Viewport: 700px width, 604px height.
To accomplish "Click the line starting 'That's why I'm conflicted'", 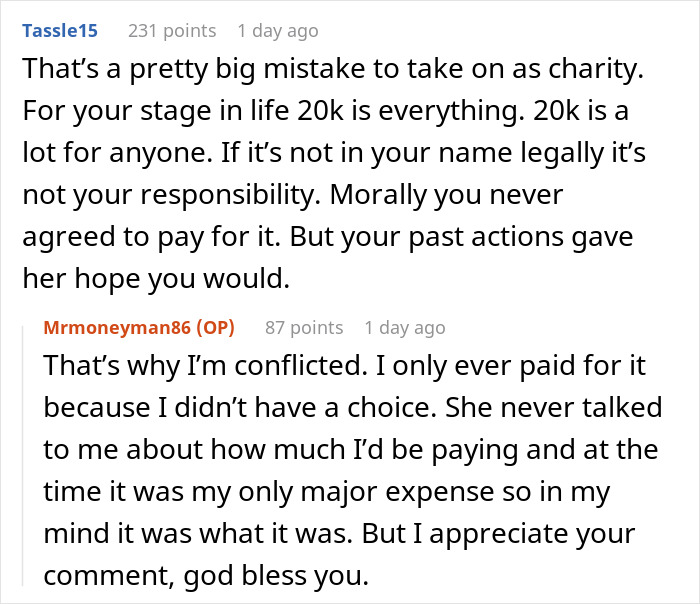I will [x=345, y=366].
